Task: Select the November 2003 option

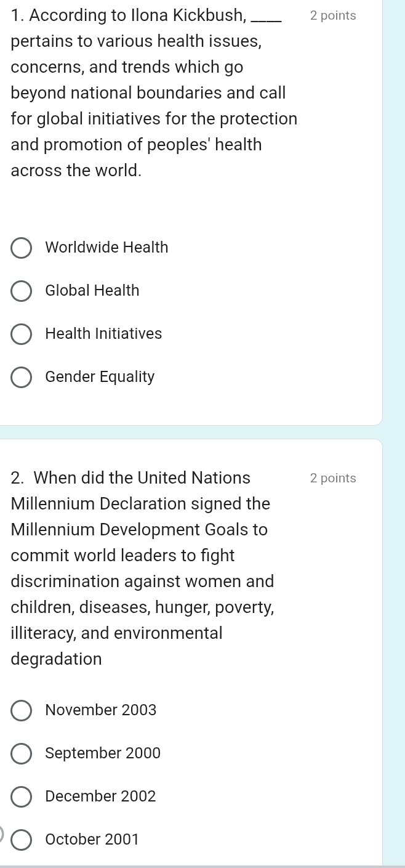Action: coord(21,710)
